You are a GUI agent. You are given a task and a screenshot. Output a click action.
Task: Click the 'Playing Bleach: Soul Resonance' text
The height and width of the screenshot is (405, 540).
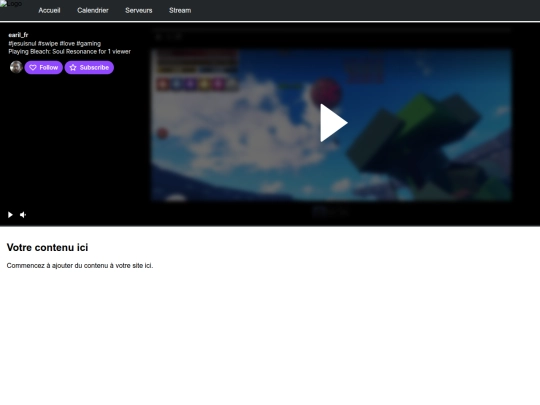coord(58,52)
